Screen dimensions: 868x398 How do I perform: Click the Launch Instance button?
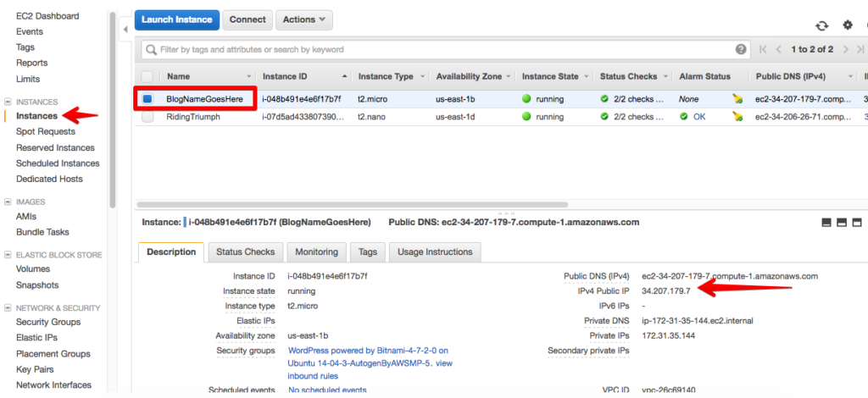click(176, 19)
